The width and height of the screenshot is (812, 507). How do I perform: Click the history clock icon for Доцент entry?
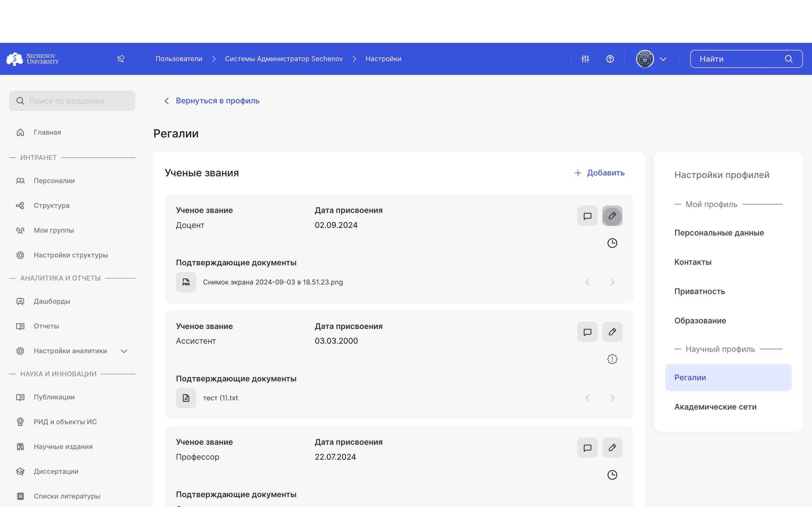coord(612,243)
